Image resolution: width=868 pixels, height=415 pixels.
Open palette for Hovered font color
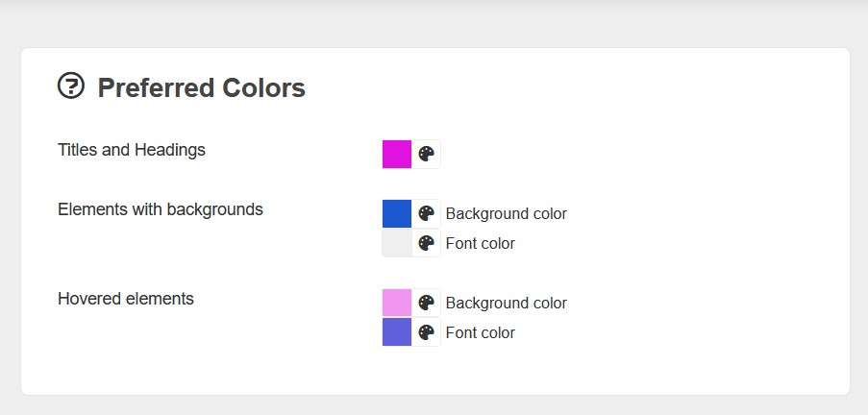pos(427,332)
